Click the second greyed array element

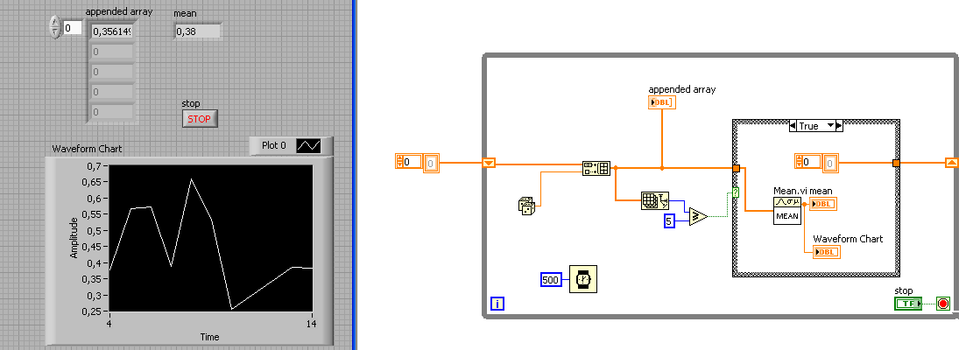112,52
